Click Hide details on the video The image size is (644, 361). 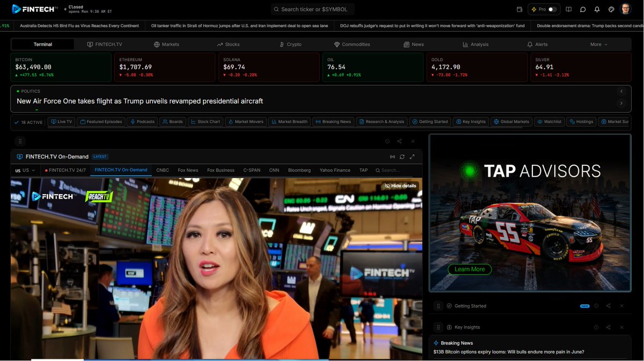(400, 186)
